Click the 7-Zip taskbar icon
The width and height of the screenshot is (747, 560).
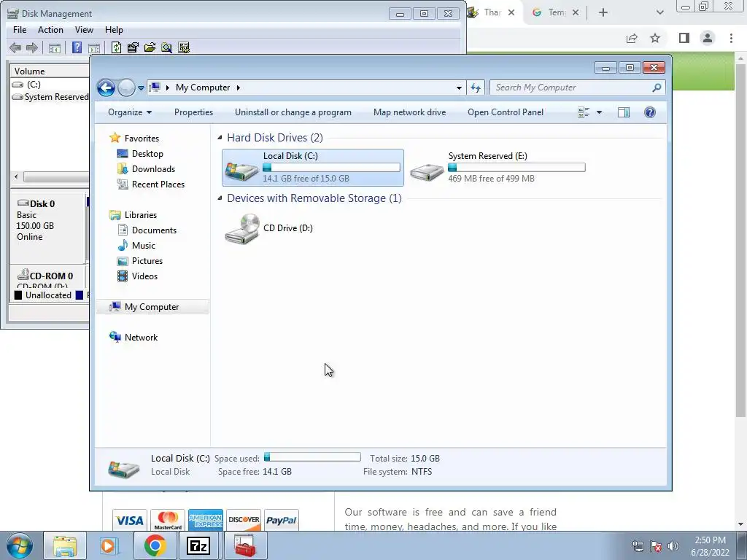click(x=198, y=545)
